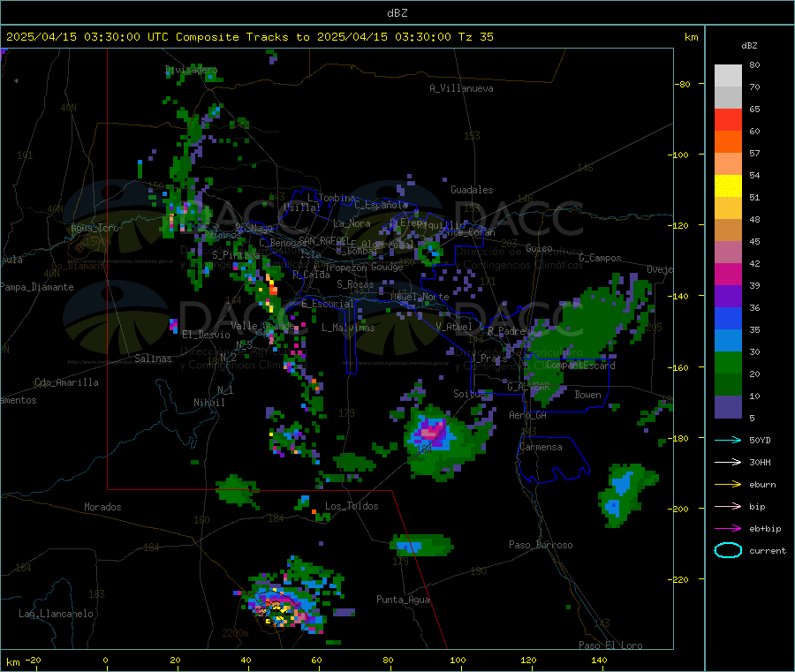The width and height of the screenshot is (795, 672).
Task: Click the 'Valle_Grande' map label
Action: coord(262,325)
